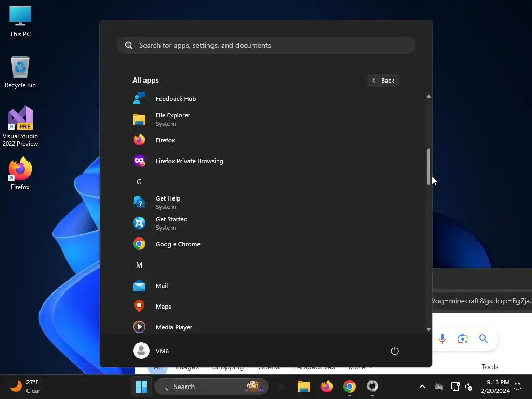The image size is (532, 399).
Task: Click the Windows Start button on taskbar
Action: pos(141,387)
